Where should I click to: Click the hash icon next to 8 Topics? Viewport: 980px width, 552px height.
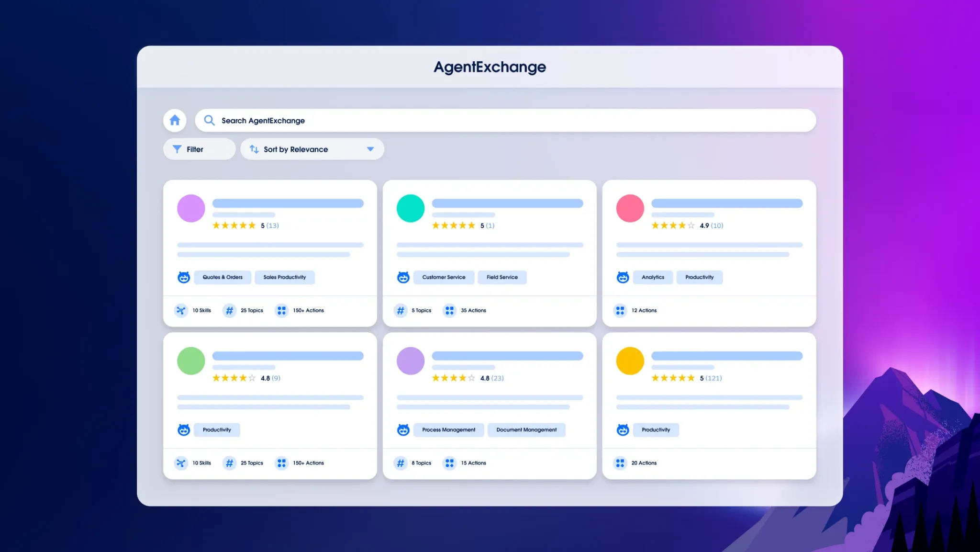point(401,463)
